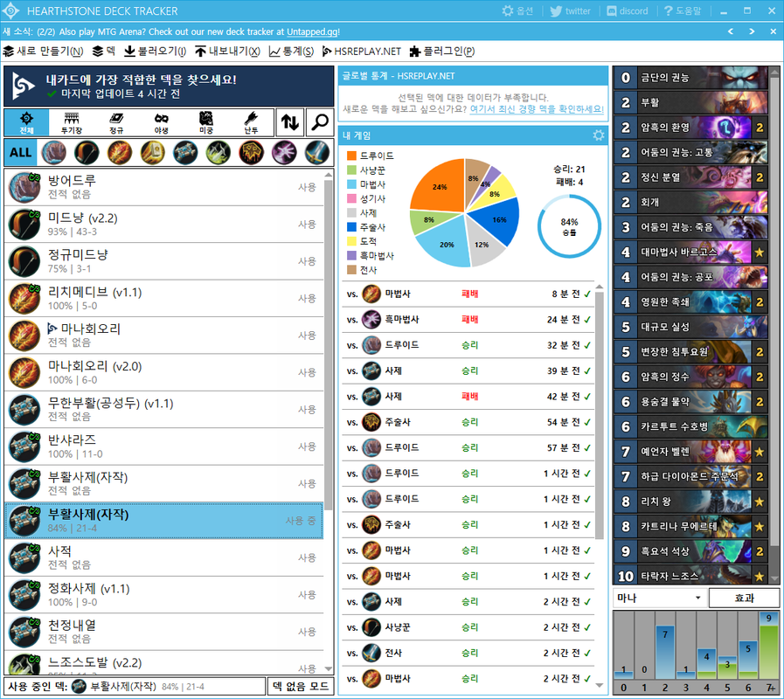This screenshot has height=699, width=784.
Task: Open 여기서 최신 경향 덱을 확인하세요 link
Action: 537,109
